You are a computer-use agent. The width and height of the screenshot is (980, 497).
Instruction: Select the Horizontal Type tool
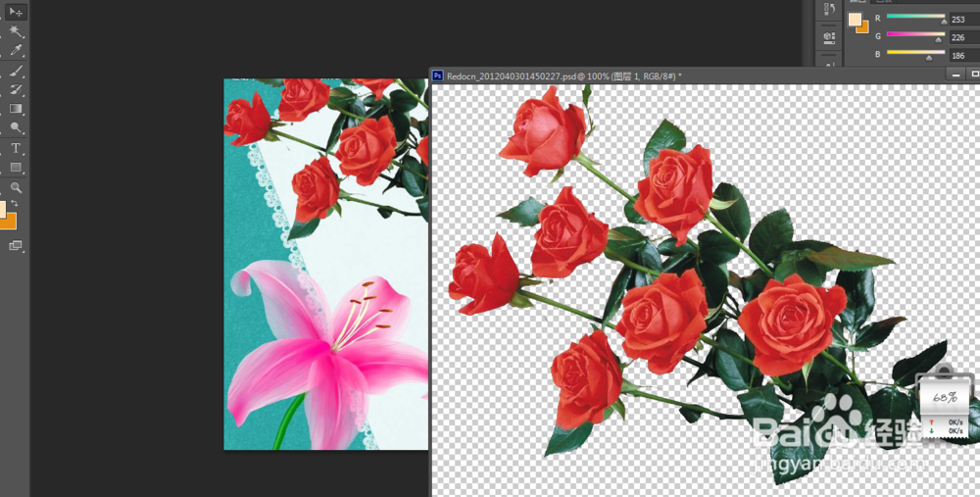15,148
